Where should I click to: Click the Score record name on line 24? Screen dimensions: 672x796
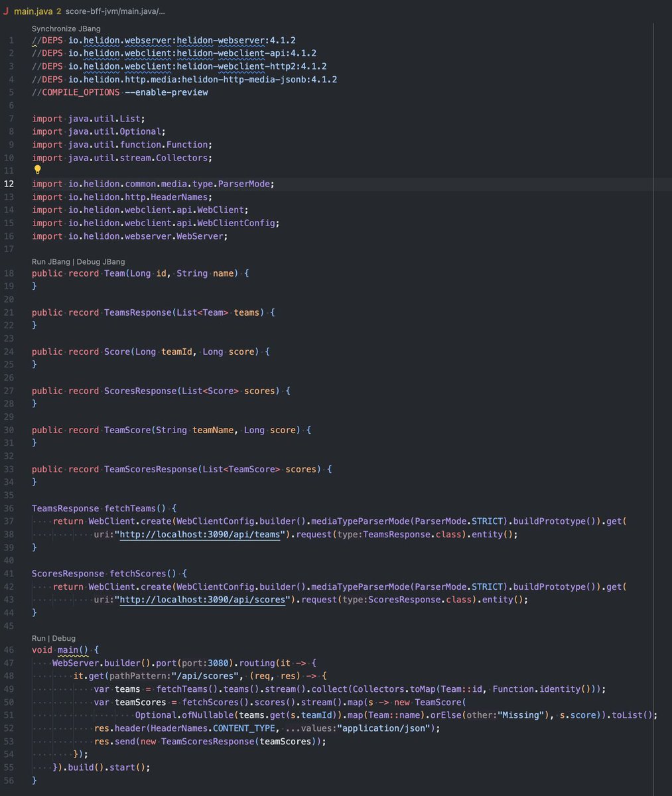[117, 352]
